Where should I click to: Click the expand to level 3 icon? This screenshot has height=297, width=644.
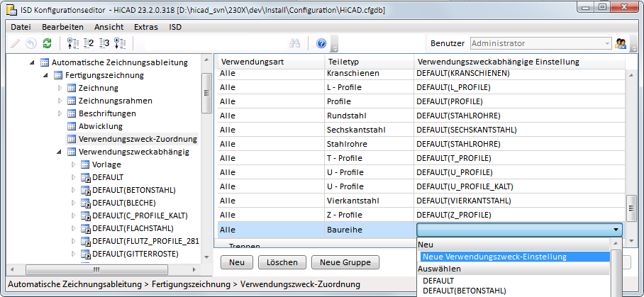tap(104, 43)
